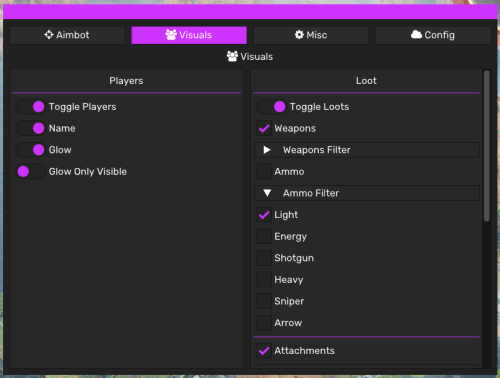Tick the Sniper ammo checkbox

264,301
